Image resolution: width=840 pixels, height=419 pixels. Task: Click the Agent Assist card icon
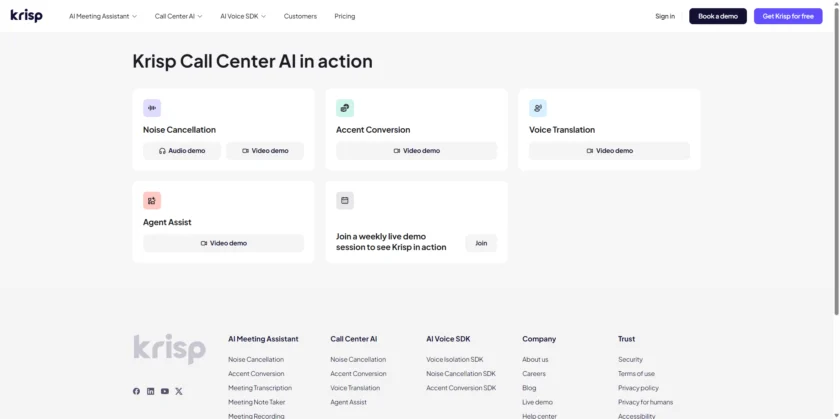pos(152,200)
